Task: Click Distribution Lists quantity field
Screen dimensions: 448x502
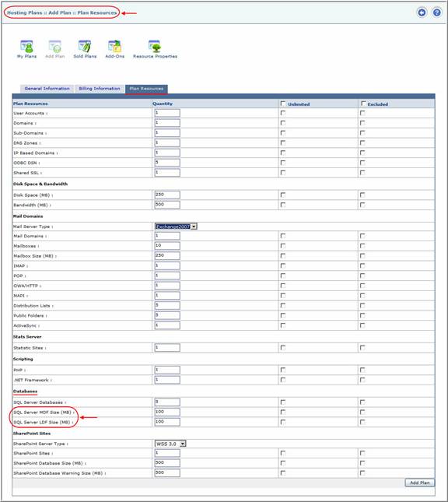Action: [x=167, y=305]
